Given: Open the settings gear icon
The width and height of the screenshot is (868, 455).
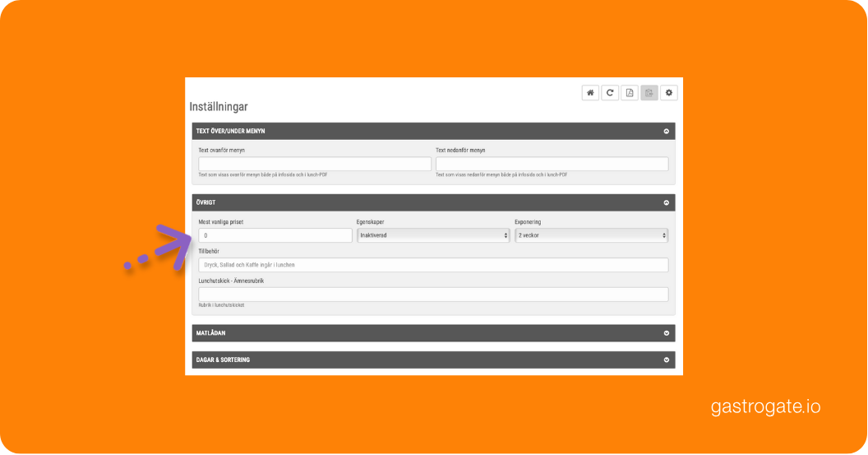Looking at the screenshot, I should pyautogui.click(x=669, y=93).
